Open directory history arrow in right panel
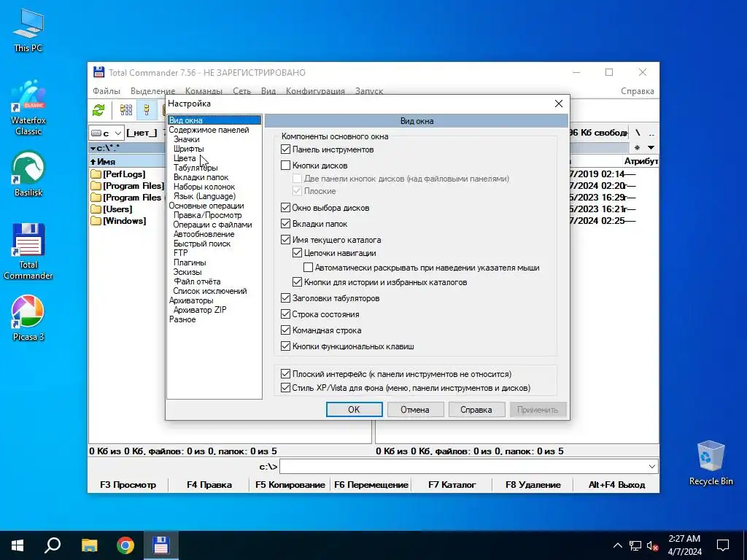 pyautogui.click(x=651, y=147)
